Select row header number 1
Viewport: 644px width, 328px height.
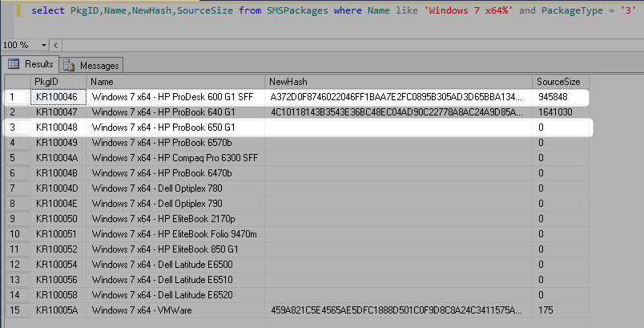(18, 97)
